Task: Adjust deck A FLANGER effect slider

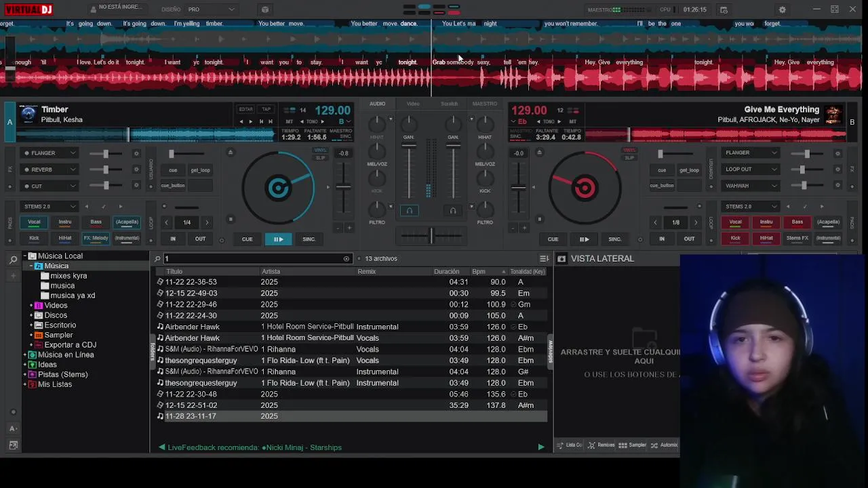Action: pos(105,153)
